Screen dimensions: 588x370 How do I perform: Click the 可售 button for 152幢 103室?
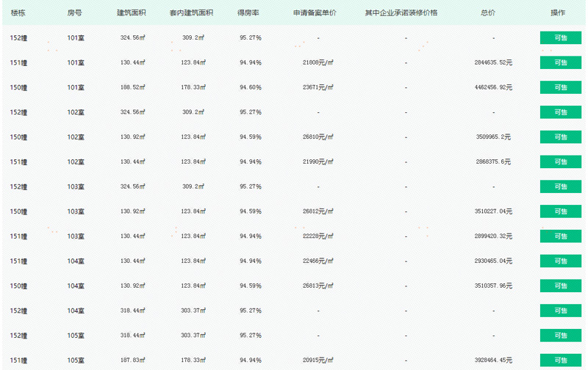561,186
